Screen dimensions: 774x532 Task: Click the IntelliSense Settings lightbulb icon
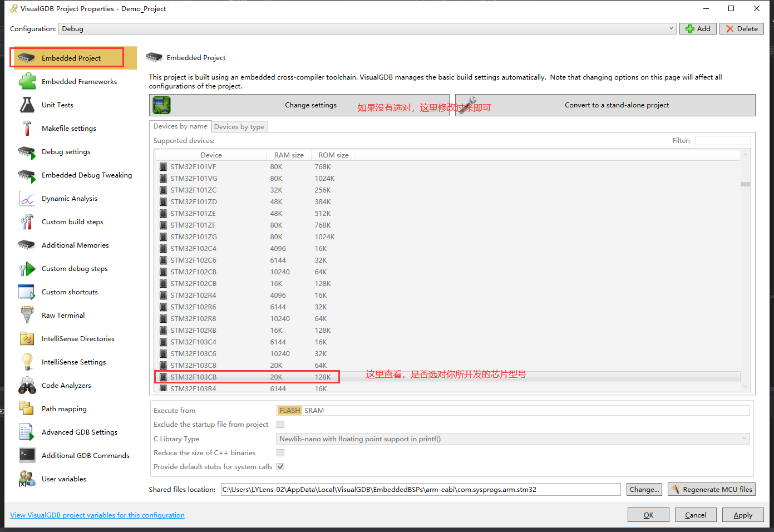pos(27,362)
